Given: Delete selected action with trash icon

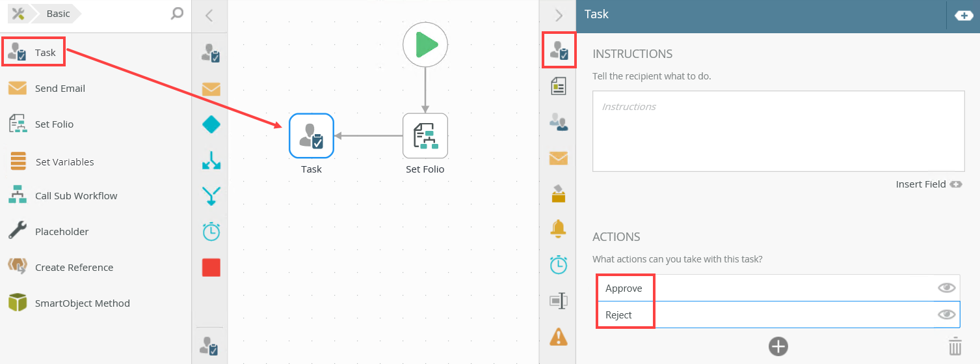Looking at the screenshot, I should click(x=955, y=346).
